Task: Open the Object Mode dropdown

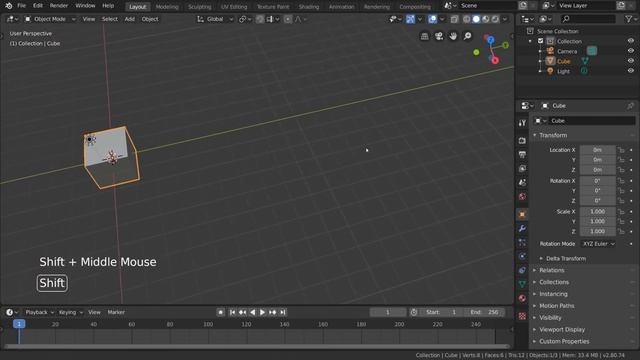Action: pos(50,19)
